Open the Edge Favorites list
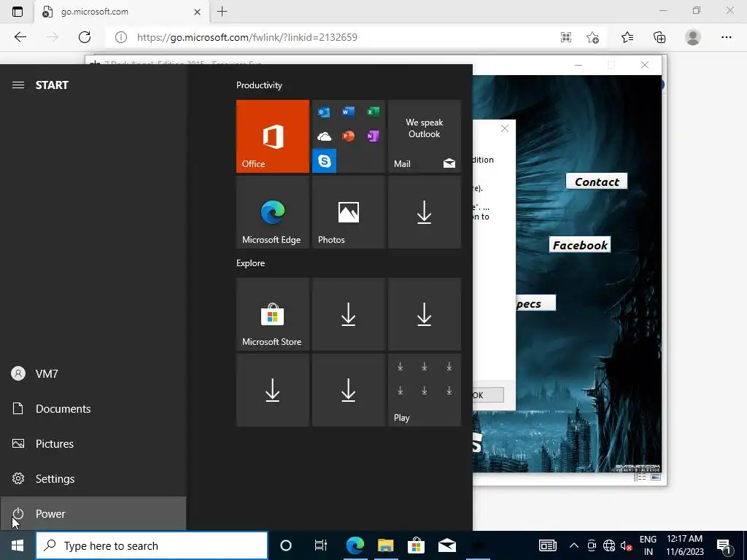The width and height of the screenshot is (747, 560). click(x=627, y=37)
